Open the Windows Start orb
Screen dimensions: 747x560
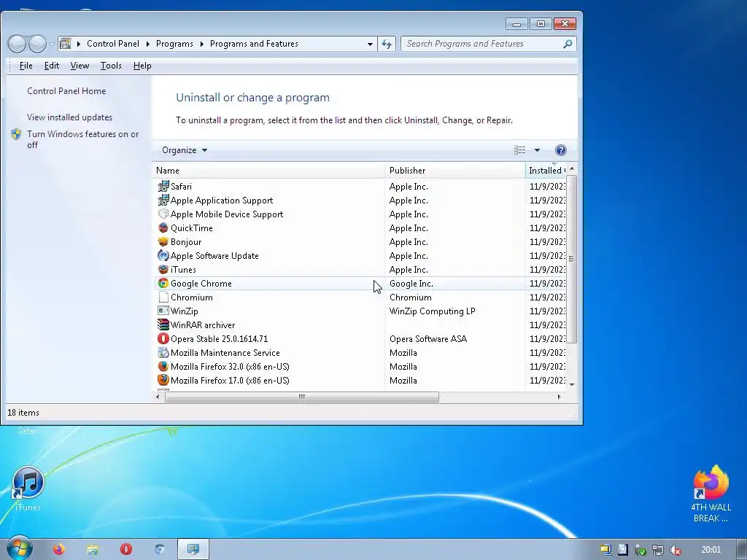pyautogui.click(x=18, y=548)
